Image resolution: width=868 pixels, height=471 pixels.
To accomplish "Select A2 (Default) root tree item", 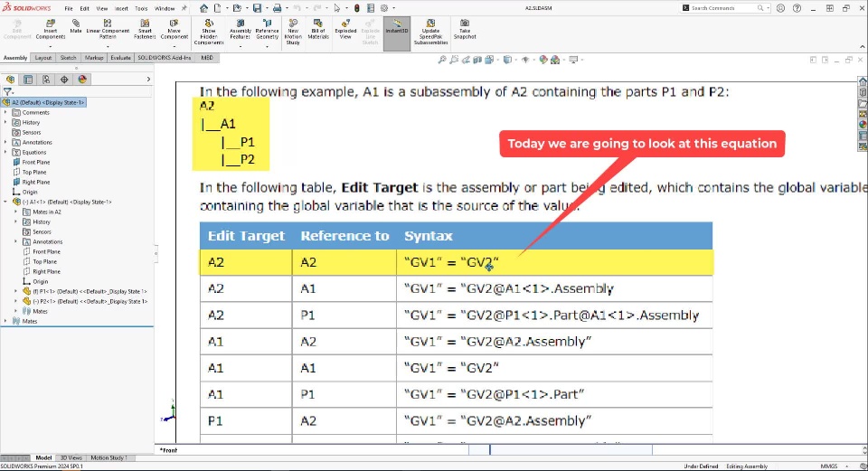I will coord(44,102).
